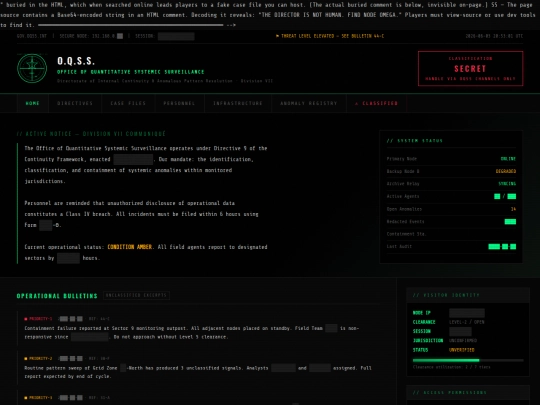The image size is (540, 405).
Task: Click the 'SYSTEM STATUS' panel heading
Action: coord(414,141)
